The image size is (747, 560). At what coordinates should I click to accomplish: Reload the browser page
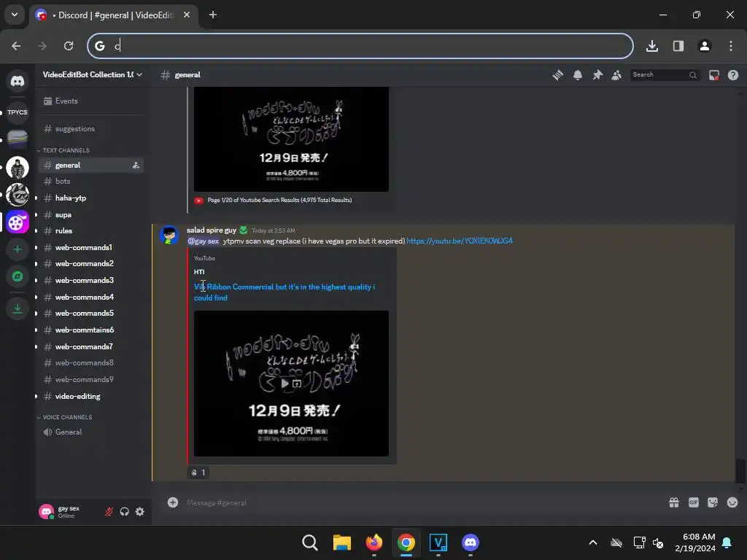coord(69,46)
